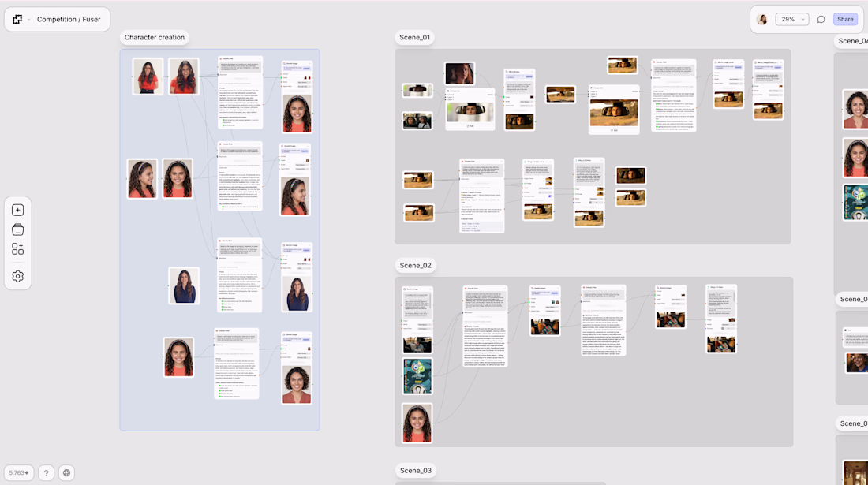This screenshot has height=485, width=868.
Task: Expand the chevron beside the Fuser logo
Action: point(28,20)
